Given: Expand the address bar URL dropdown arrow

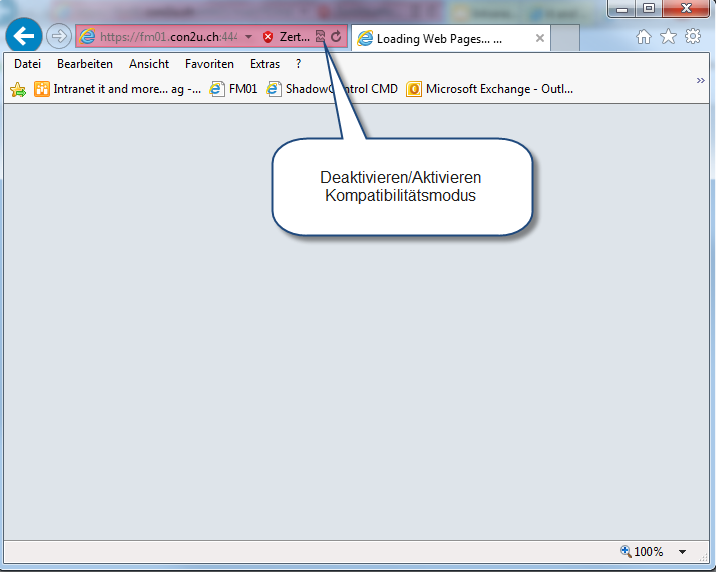Looking at the screenshot, I should point(248,37).
